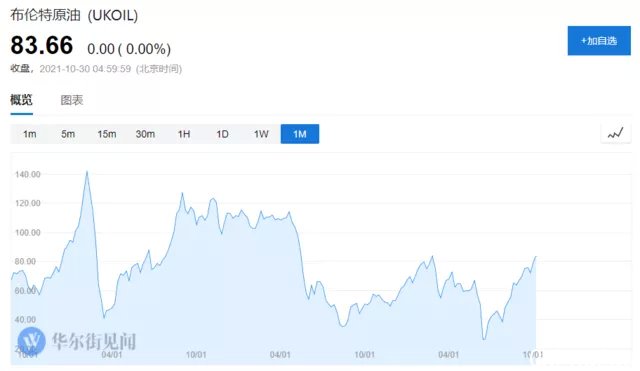
Task: Select the 1m timeframe
Action: point(29,134)
